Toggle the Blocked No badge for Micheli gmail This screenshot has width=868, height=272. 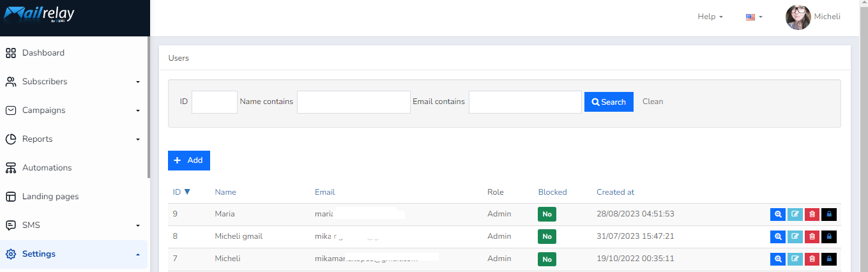[x=547, y=237]
